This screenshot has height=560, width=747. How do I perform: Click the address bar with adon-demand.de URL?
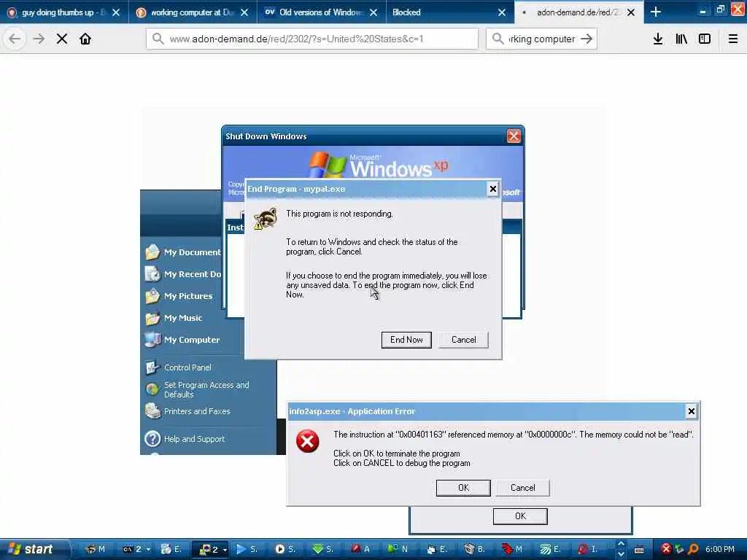312,39
